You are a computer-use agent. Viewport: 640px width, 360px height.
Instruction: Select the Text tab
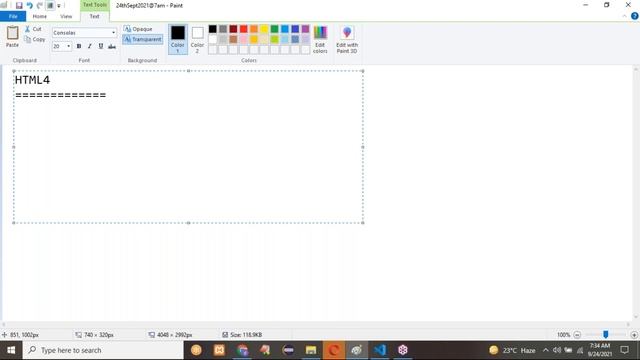tap(94, 16)
